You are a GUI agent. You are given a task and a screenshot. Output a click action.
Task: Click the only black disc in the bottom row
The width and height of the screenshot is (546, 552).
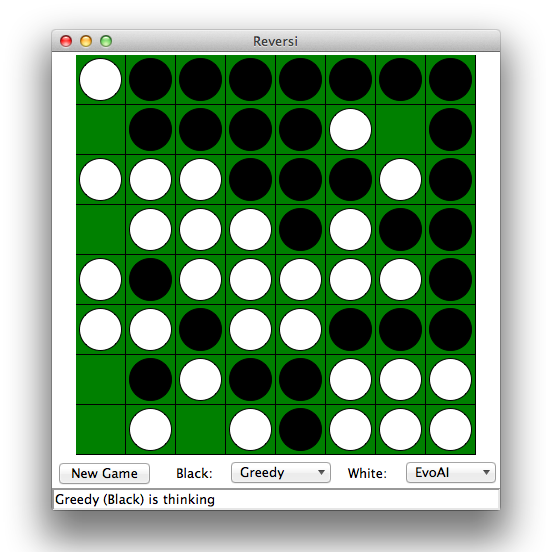coord(300,429)
